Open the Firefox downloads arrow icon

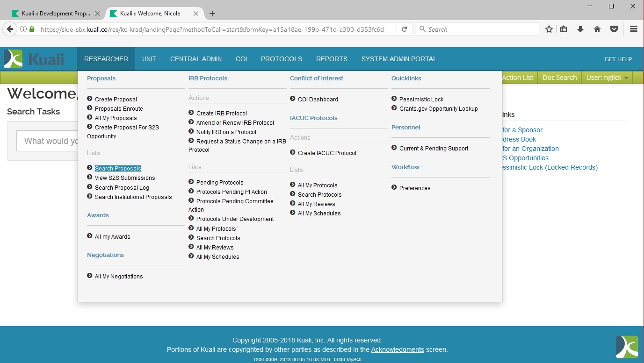click(580, 29)
